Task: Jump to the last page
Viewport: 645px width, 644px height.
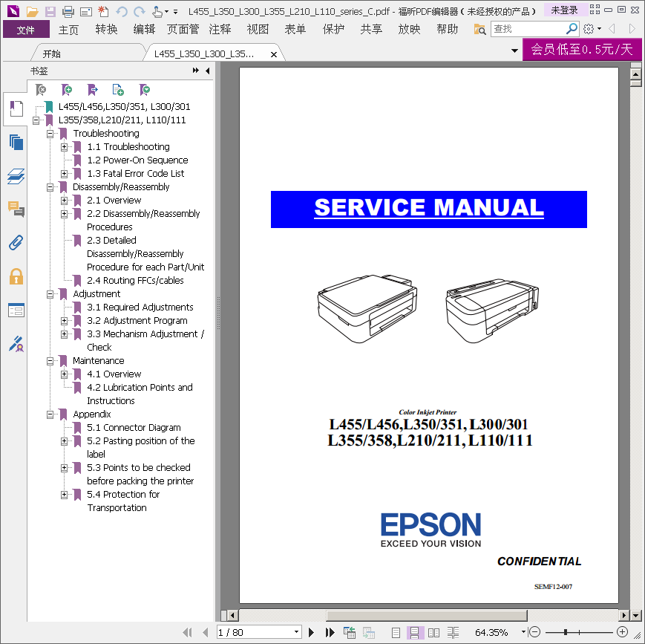Action: [x=330, y=632]
